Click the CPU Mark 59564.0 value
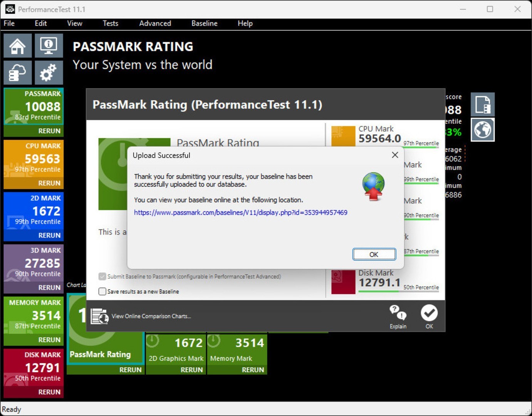532x416 pixels. 380,138
